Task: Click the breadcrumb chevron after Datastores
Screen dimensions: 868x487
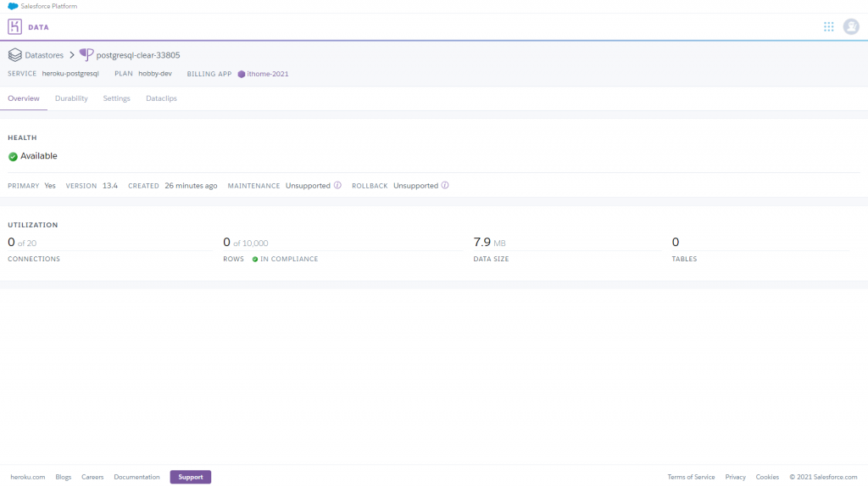Action: coord(72,55)
